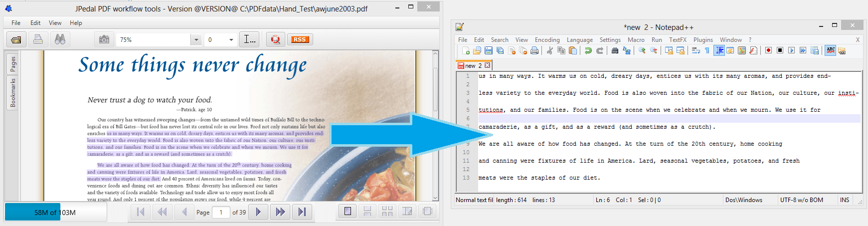Click the binoculars search icon in JPedal
868x226 pixels.
pyautogui.click(x=60, y=39)
